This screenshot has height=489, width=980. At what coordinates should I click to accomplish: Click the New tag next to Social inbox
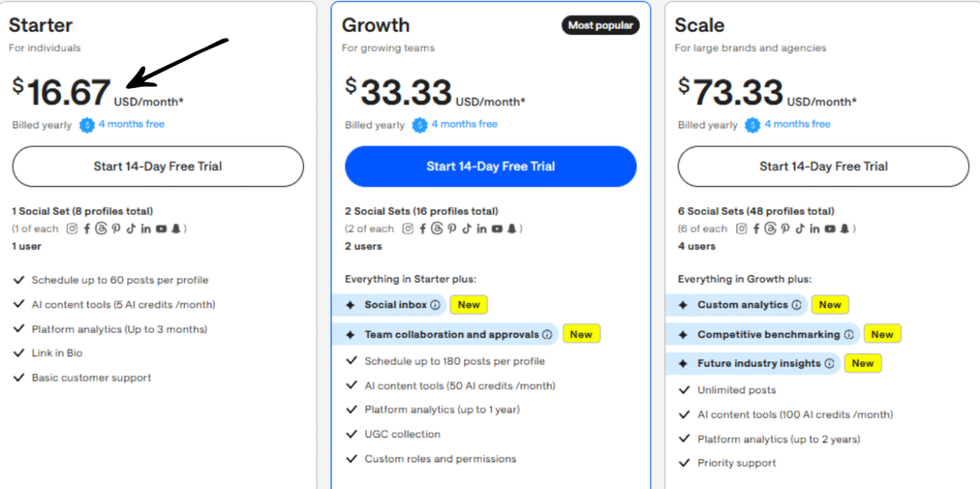pyautogui.click(x=468, y=305)
